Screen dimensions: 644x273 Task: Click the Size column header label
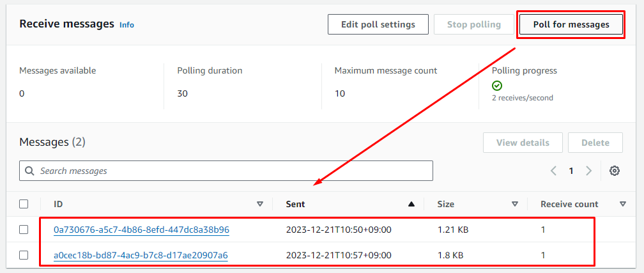(x=445, y=204)
